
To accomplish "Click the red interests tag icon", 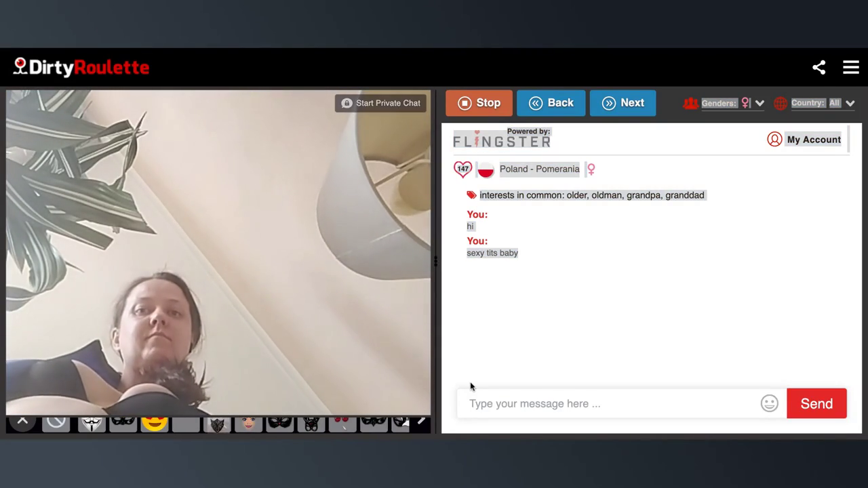I will tap(471, 195).
